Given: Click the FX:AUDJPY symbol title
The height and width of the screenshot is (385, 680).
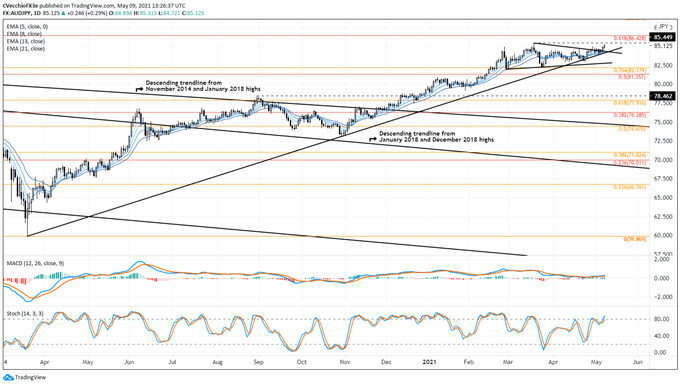Looking at the screenshot, I should pos(20,13).
